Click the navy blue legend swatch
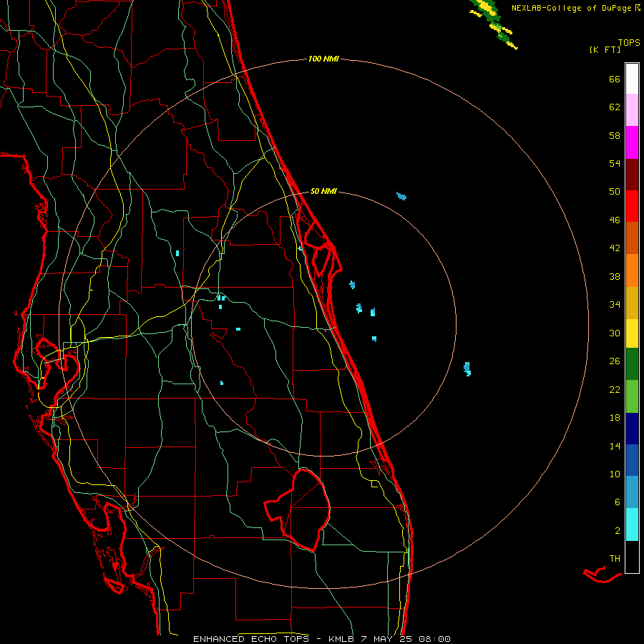Screen dimensions: 644x644 (x=632, y=429)
